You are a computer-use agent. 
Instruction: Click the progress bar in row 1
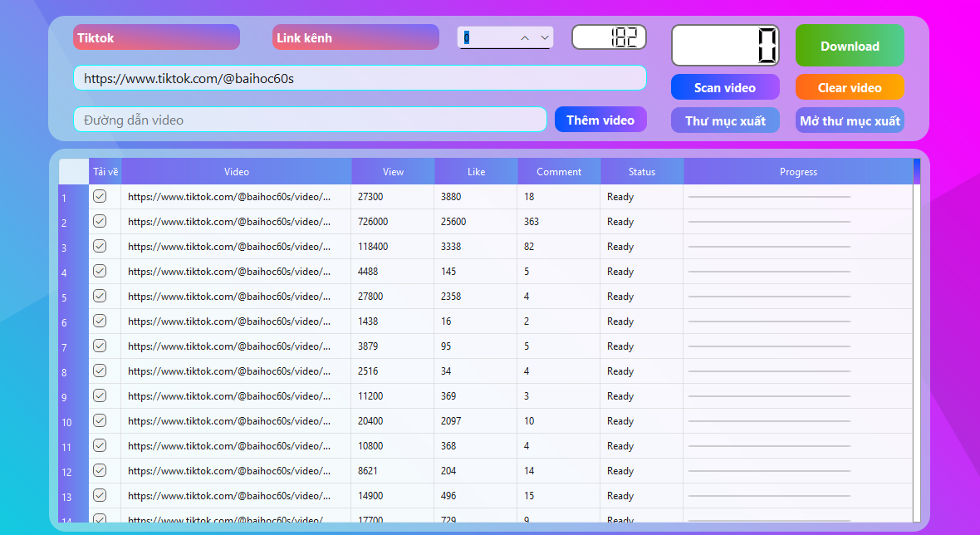pos(769,197)
